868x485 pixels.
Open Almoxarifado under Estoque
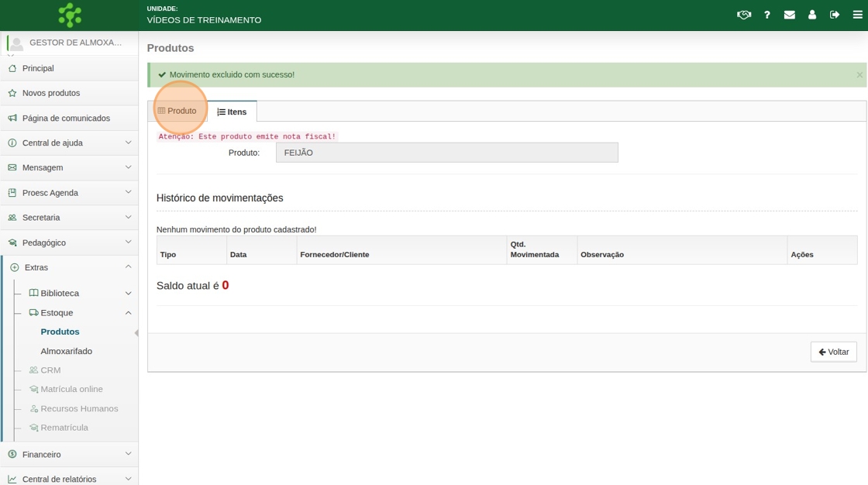click(x=67, y=351)
